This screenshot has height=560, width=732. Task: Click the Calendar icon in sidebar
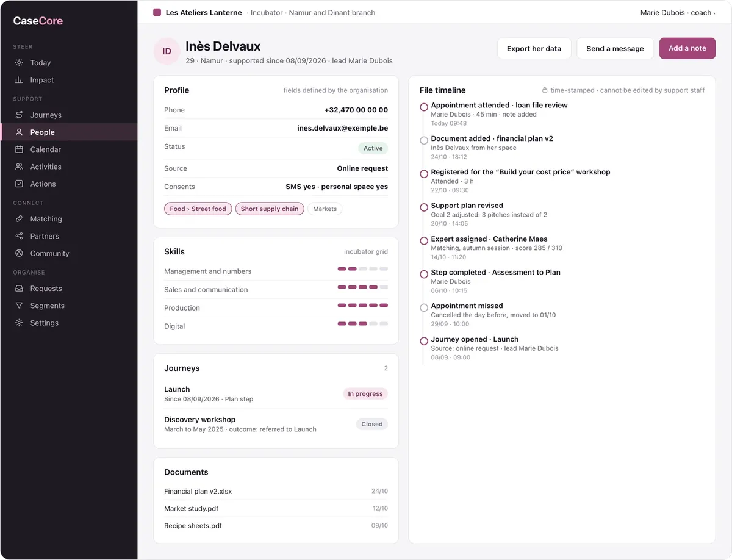point(20,149)
